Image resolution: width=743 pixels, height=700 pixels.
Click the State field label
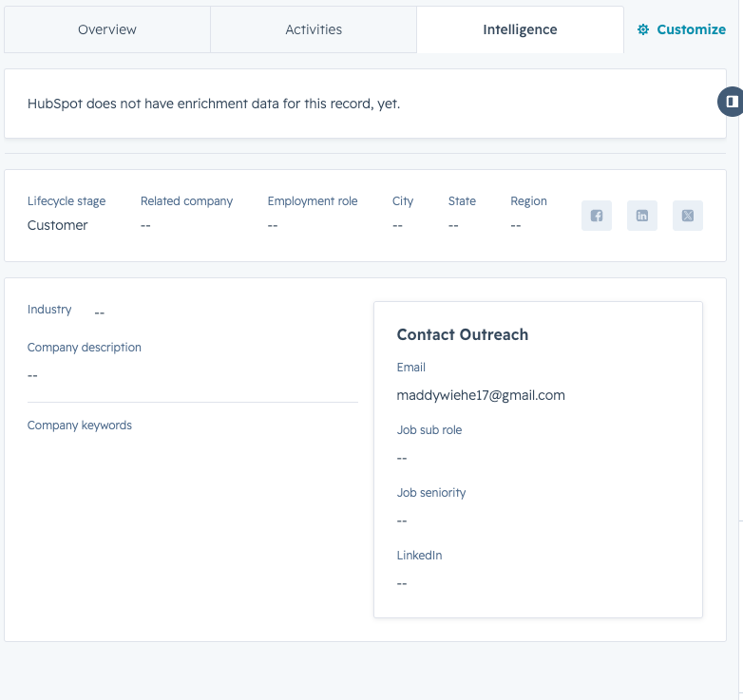462,201
